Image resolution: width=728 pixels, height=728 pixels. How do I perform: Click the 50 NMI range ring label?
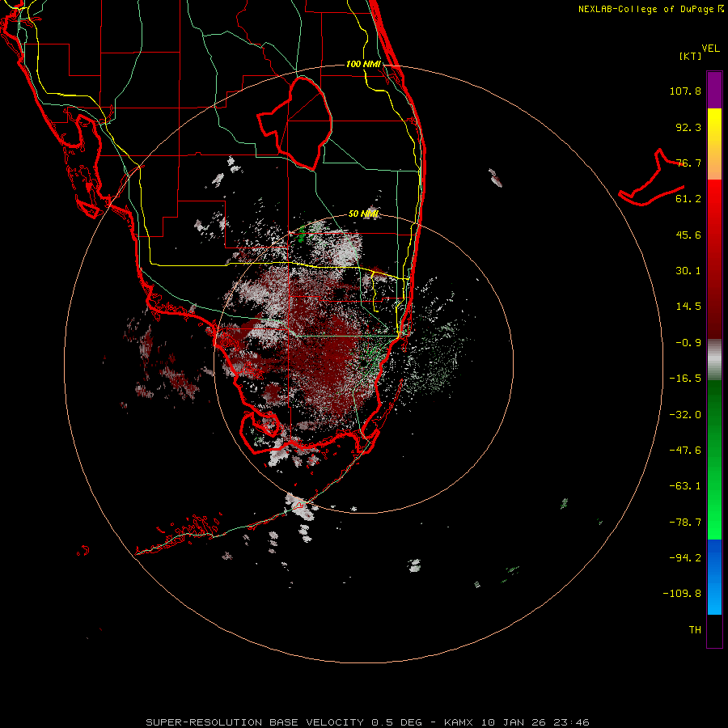point(363,214)
